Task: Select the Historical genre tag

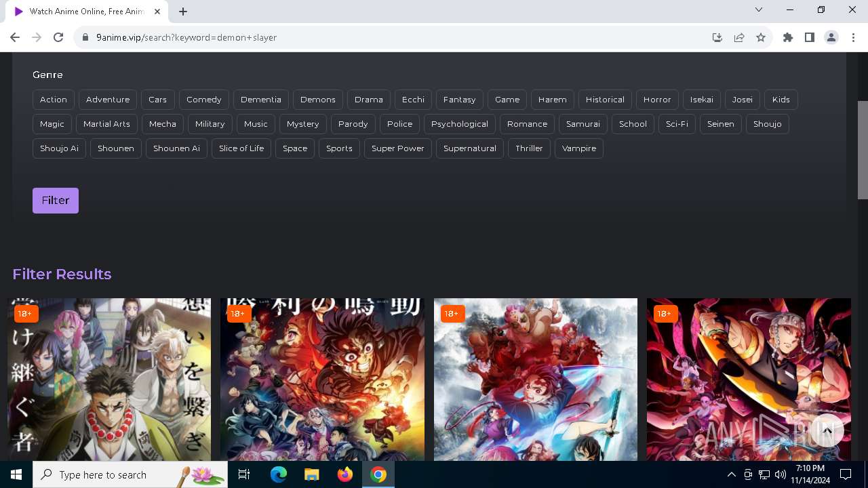Action: click(605, 100)
